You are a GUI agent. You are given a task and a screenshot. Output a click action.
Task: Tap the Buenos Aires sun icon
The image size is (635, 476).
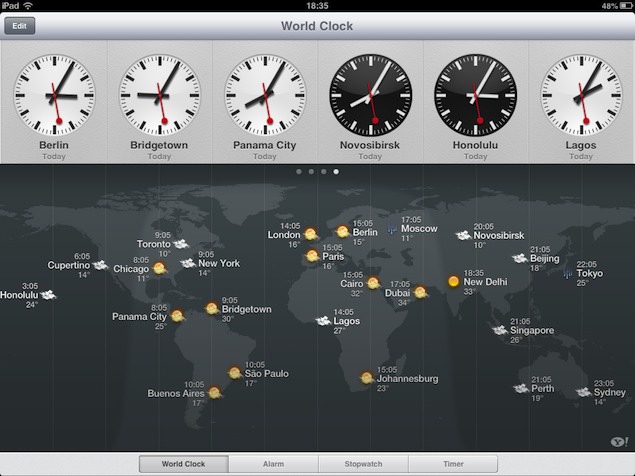pyautogui.click(x=214, y=393)
